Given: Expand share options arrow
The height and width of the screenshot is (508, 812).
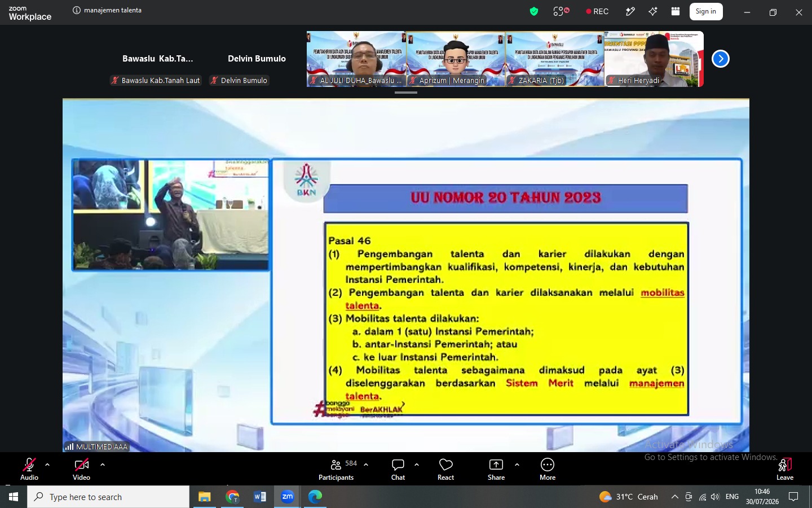Looking at the screenshot, I should [x=517, y=465].
